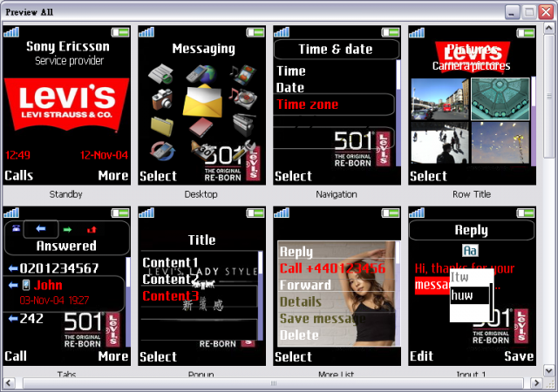
Task: Select the John call entry
Action: tap(64, 292)
